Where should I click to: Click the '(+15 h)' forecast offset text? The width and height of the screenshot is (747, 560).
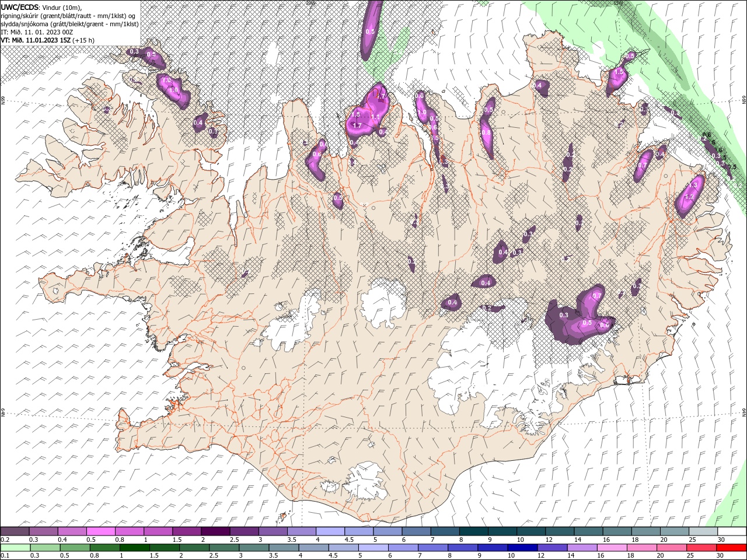coord(83,40)
